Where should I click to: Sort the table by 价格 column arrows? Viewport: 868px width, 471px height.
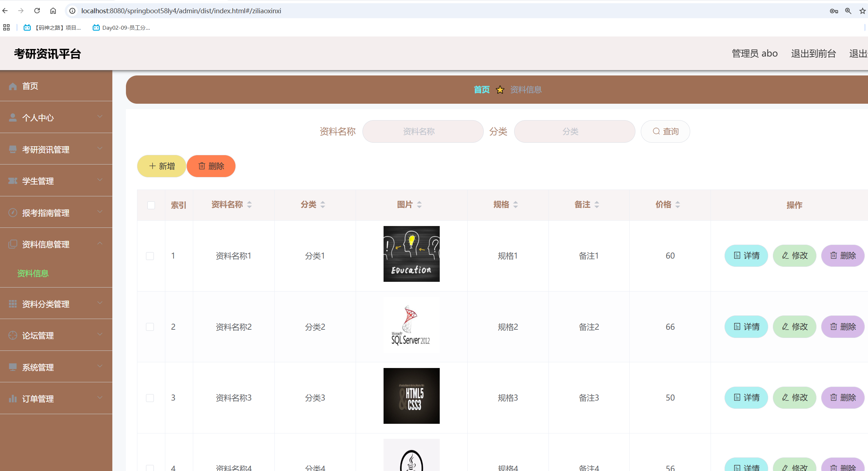point(678,204)
